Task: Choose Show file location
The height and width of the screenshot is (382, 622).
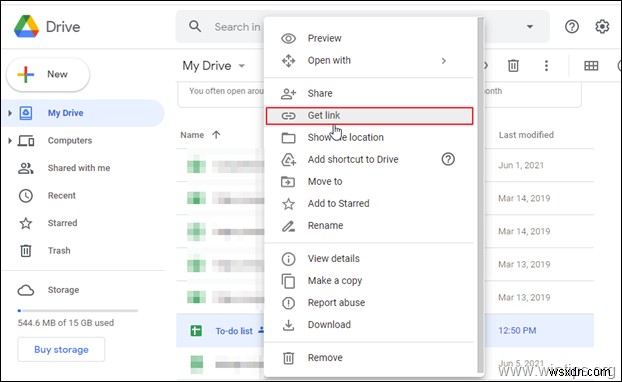Action: (369, 137)
